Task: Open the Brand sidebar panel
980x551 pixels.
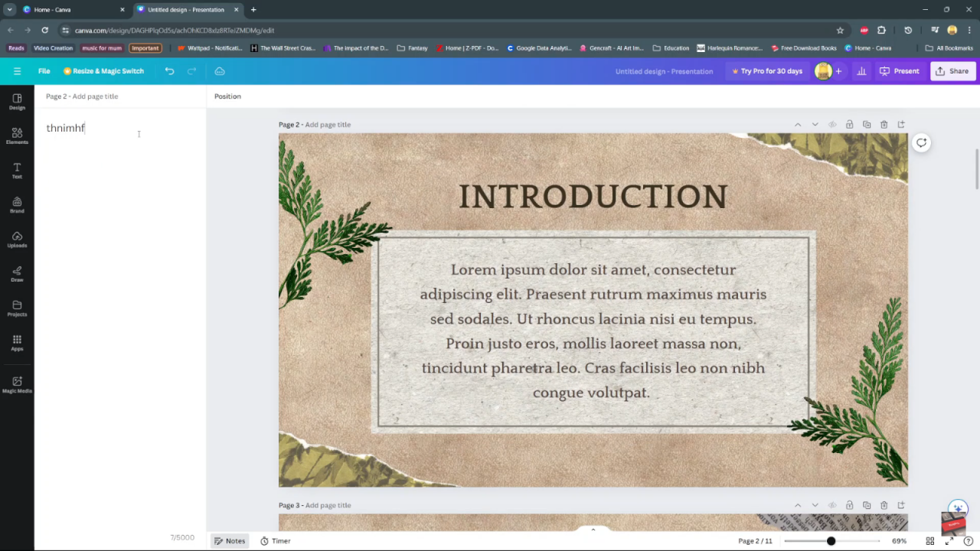Action: point(17,205)
